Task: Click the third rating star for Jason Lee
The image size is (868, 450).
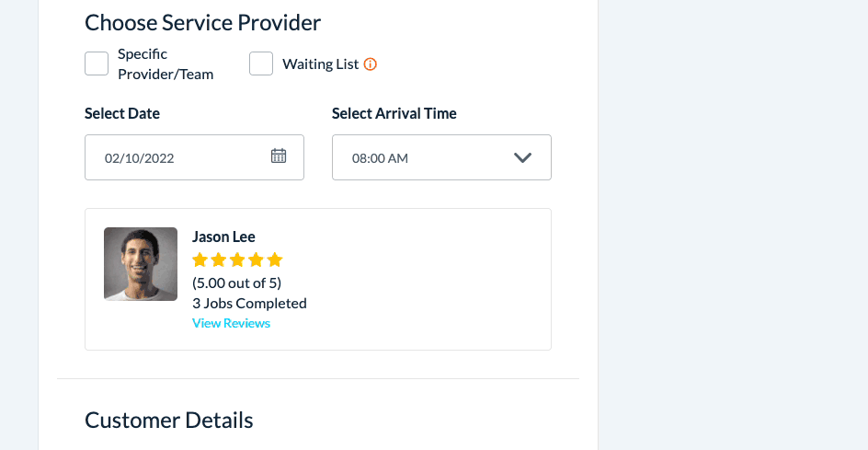Action: pos(237,260)
